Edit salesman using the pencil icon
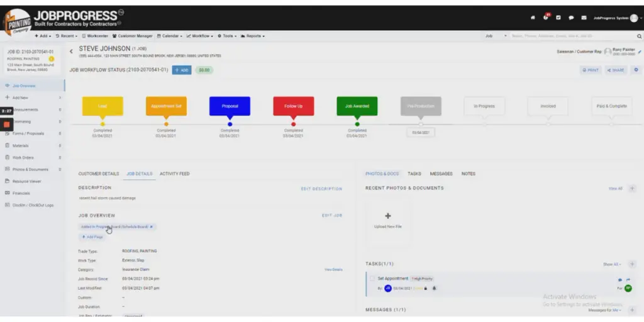The image size is (644, 322). 640,52
